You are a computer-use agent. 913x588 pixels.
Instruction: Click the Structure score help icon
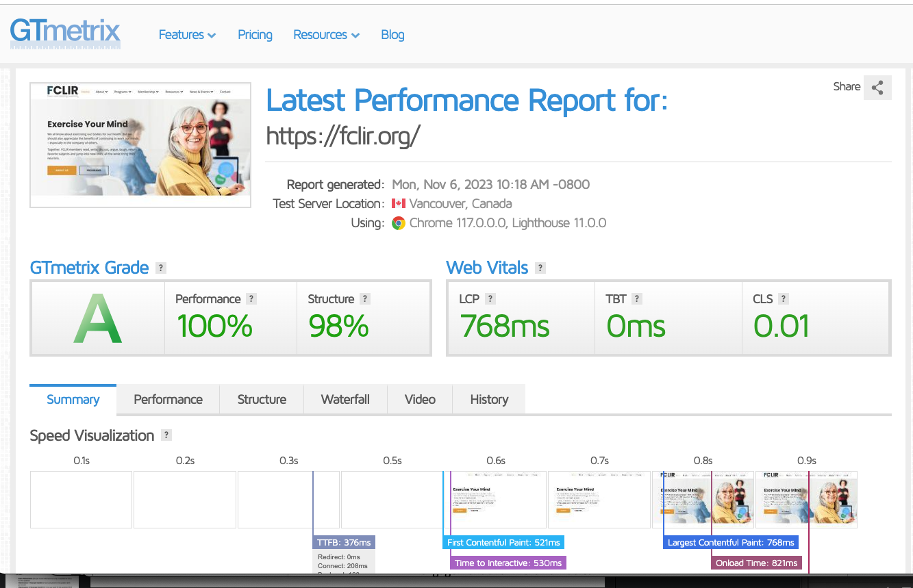[x=365, y=298]
